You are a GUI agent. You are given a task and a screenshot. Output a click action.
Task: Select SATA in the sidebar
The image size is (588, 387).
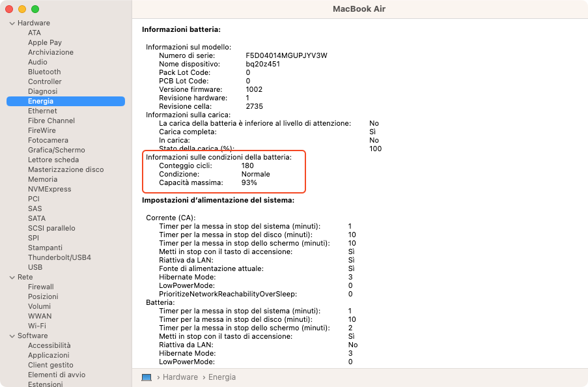click(x=36, y=218)
